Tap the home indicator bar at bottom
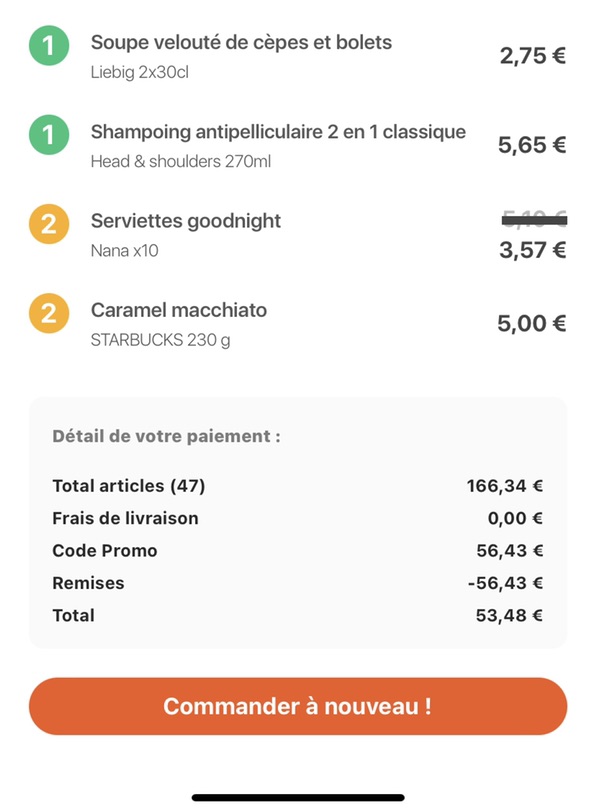Image resolution: width=596 pixels, height=812 pixels. coord(298,798)
